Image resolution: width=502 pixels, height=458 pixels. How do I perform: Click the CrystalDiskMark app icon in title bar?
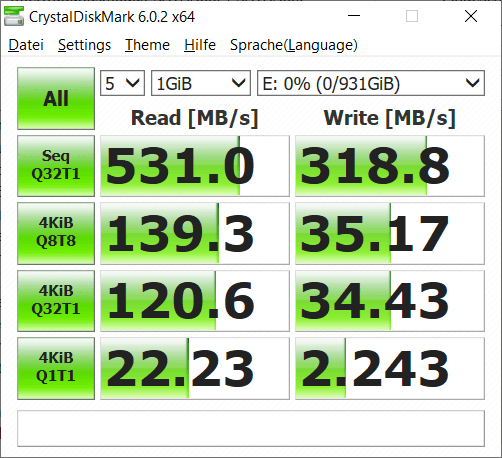pos(14,16)
